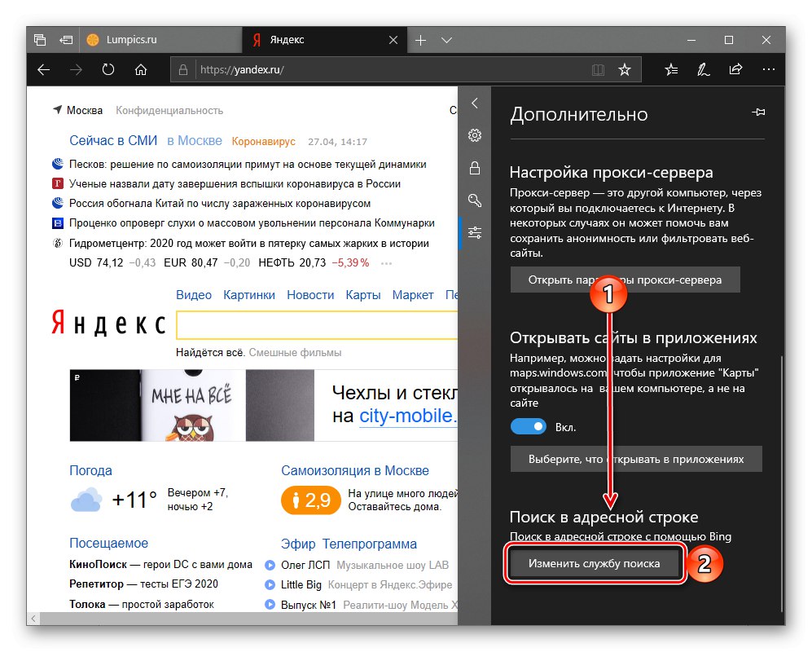The image size is (812, 652).
Task: Open Проценко опроверг слухи headline
Action: 252,223
